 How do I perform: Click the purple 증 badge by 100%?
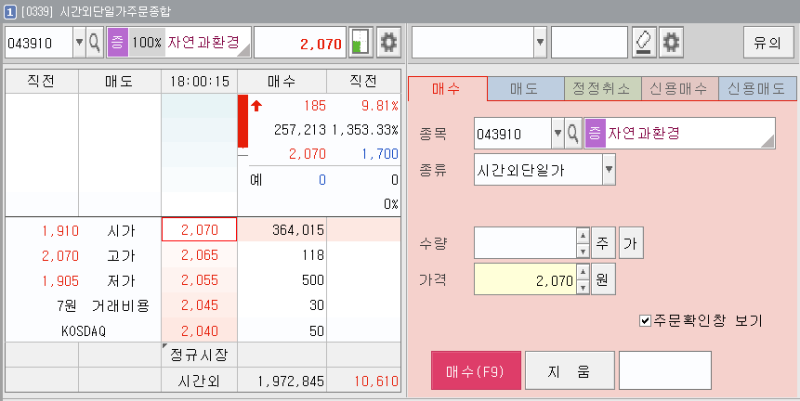click(x=117, y=42)
